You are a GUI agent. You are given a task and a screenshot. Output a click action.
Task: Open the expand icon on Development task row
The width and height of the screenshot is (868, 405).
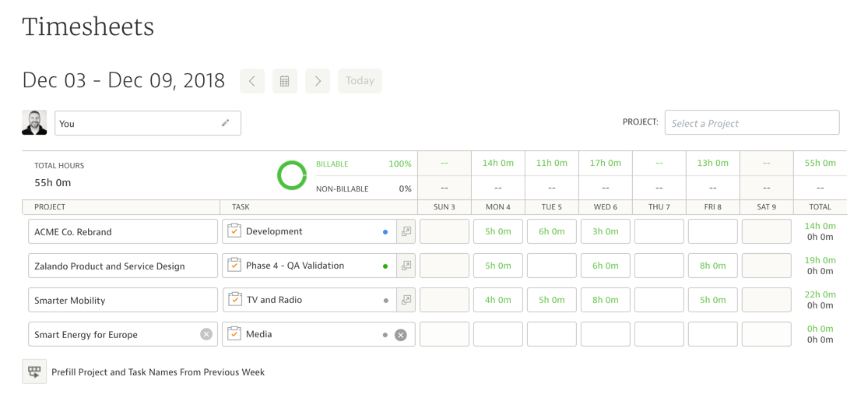coord(406,231)
